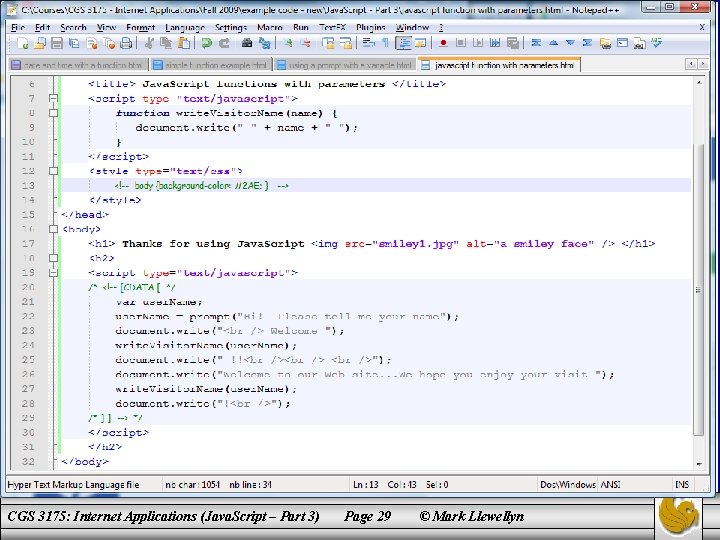
Task: Open the TextFX menu
Action: click(x=332, y=28)
